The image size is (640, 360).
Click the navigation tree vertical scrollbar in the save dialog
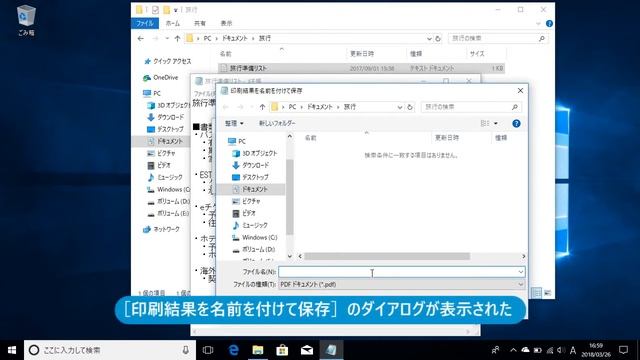pos(290,196)
